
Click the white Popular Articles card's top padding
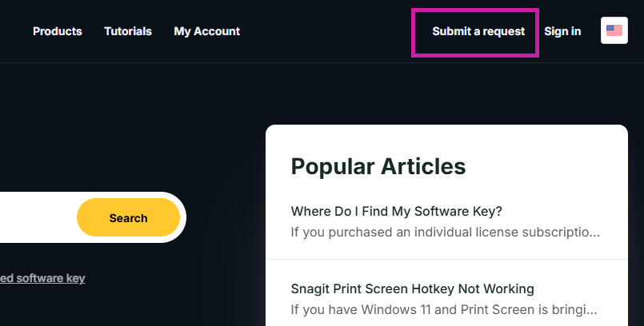[x=446, y=136]
